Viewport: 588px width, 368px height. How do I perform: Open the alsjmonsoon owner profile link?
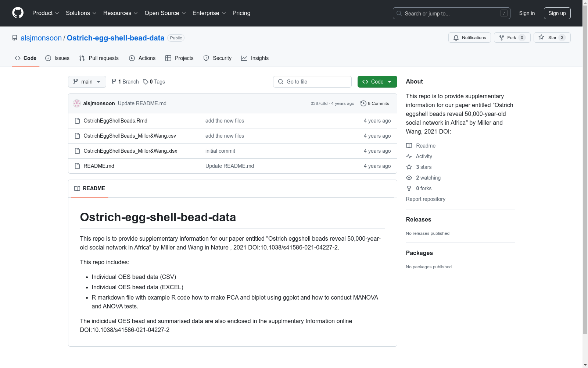pyautogui.click(x=41, y=38)
